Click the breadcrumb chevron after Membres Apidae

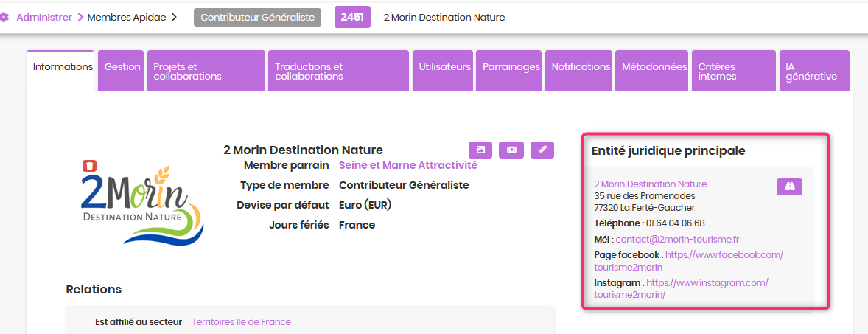click(x=174, y=17)
